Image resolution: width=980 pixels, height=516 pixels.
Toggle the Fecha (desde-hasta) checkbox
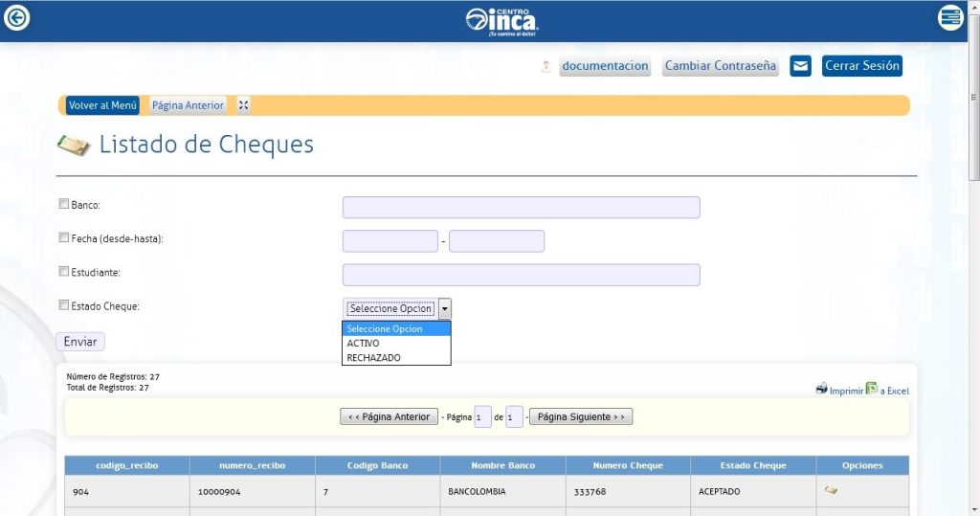tap(64, 237)
